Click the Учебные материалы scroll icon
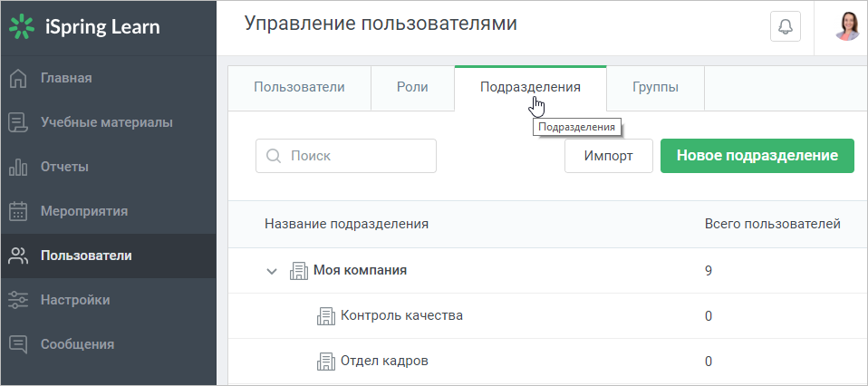This screenshot has width=868, height=386. click(x=18, y=122)
